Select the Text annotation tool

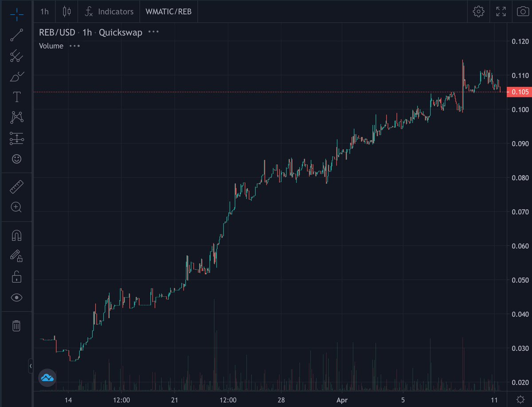16,97
